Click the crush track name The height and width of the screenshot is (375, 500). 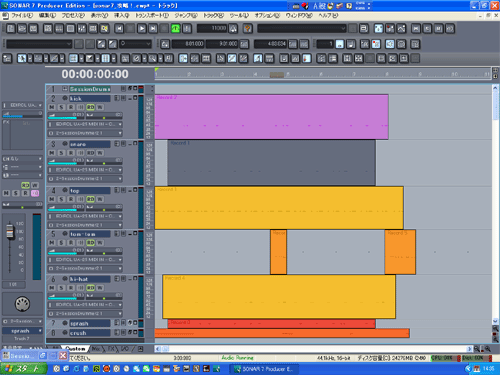[90, 333]
